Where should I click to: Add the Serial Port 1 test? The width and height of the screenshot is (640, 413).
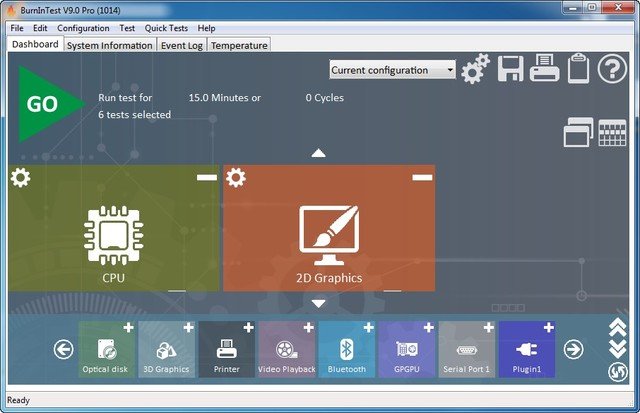pos(489,328)
